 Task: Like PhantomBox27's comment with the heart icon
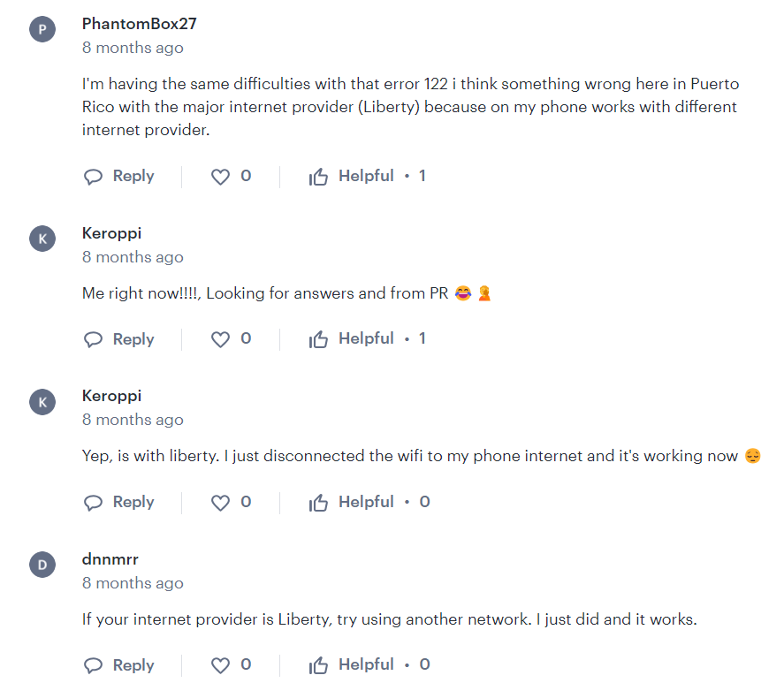click(220, 177)
